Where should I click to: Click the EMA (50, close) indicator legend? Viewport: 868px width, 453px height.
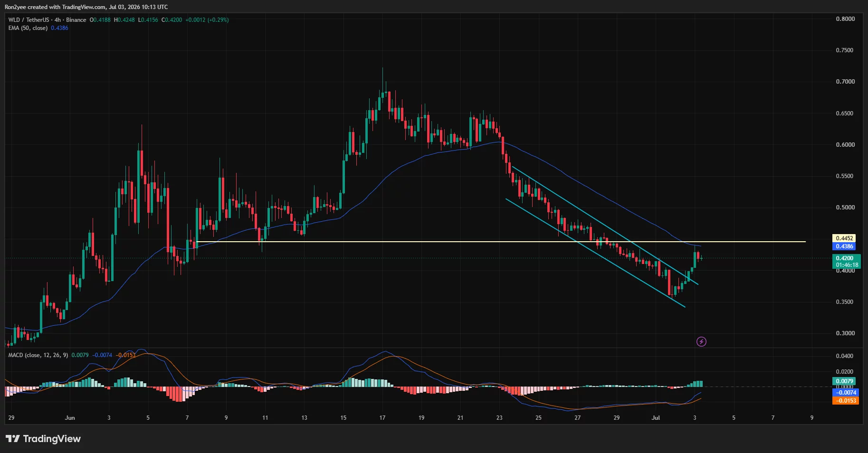28,28
